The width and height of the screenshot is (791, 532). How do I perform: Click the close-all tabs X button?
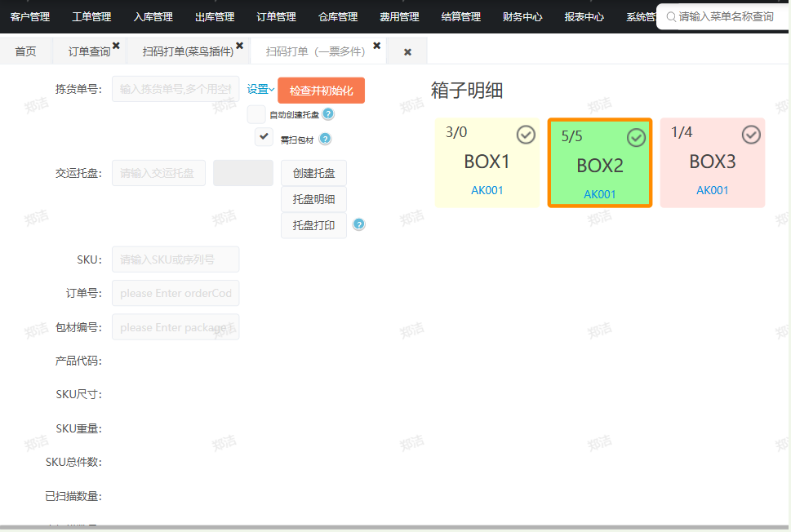point(407,52)
